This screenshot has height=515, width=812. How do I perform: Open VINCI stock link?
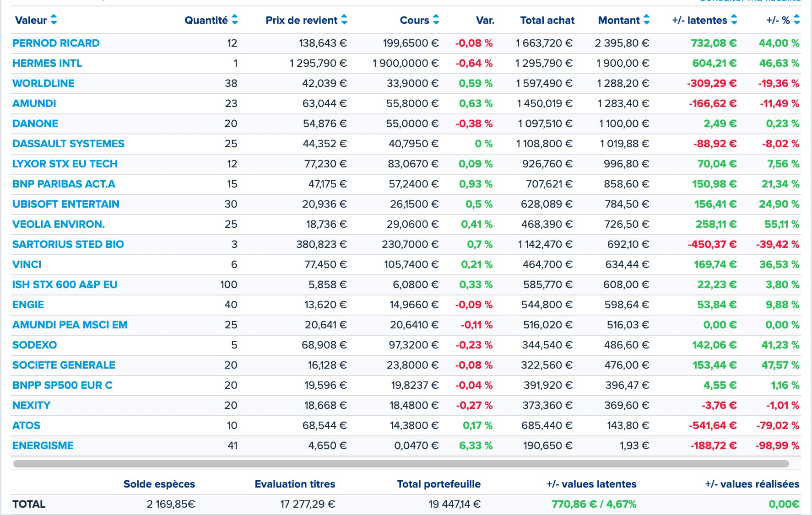click(x=27, y=264)
